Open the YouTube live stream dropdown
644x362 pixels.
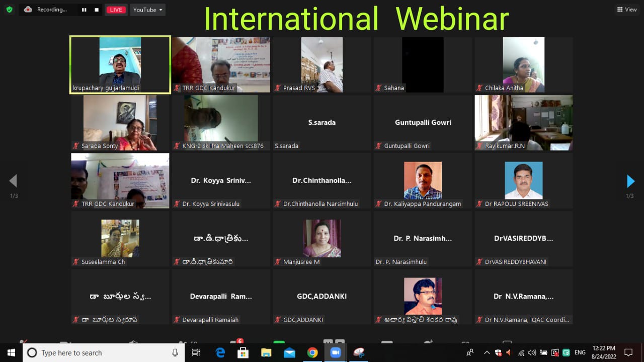pos(147,10)
